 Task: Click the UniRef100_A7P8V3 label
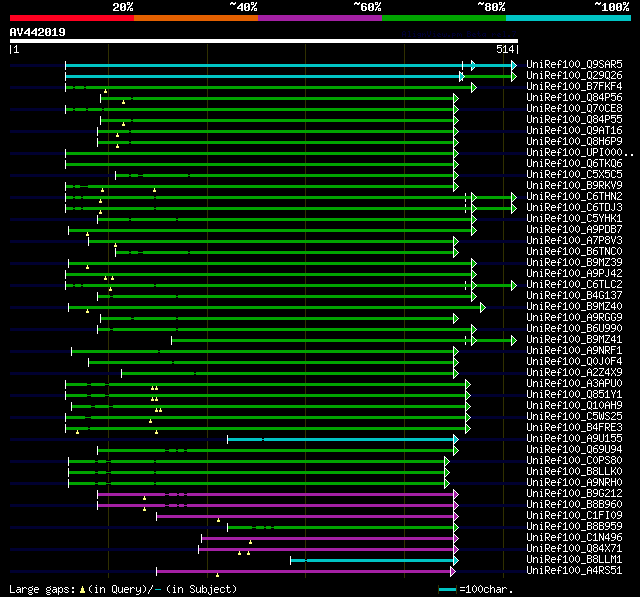point(574,241)
